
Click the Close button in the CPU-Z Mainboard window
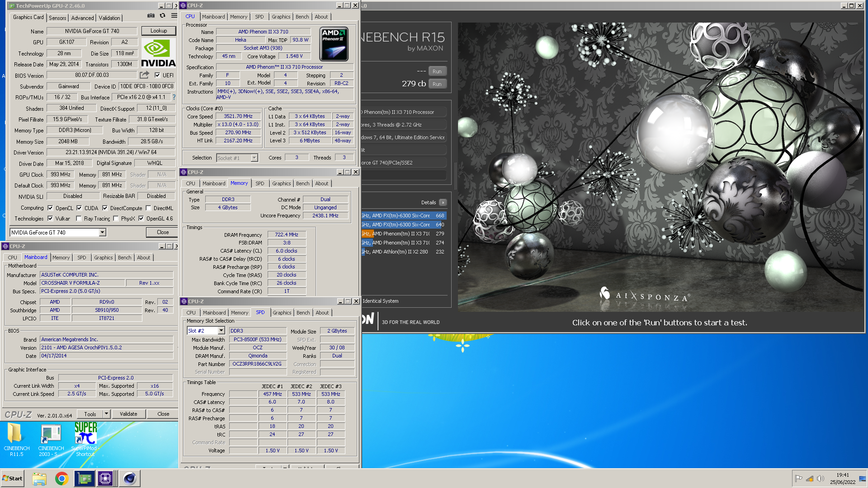coord(163,414)
